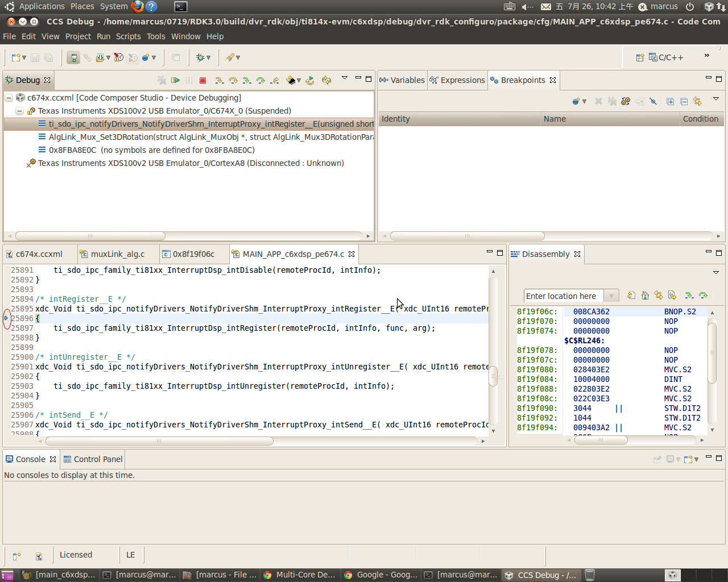
Task: Click the source editor horizontal scrollbar
Action: pos(159,441)
